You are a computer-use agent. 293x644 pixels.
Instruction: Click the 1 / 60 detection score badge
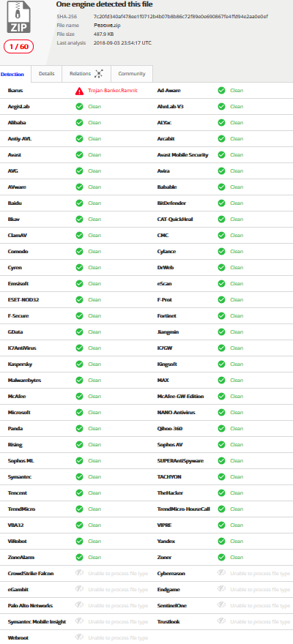[x=19, y=46]
